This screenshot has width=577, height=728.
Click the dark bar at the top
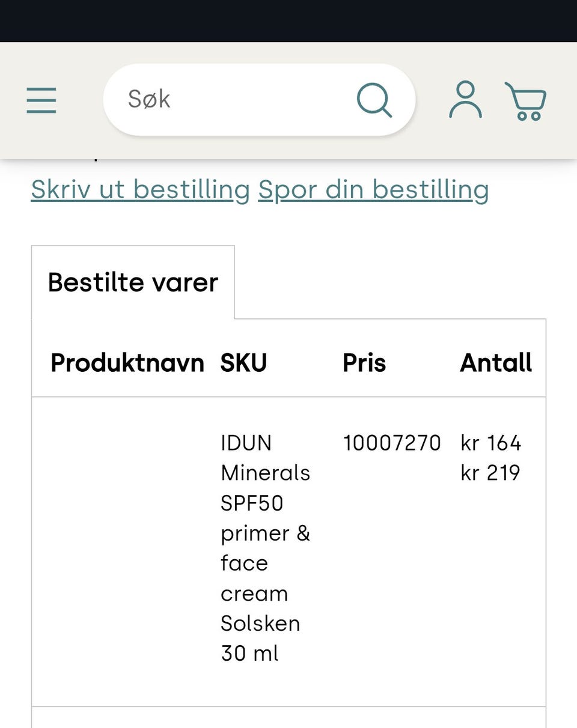pyautogui.click(x=288, y=20)
